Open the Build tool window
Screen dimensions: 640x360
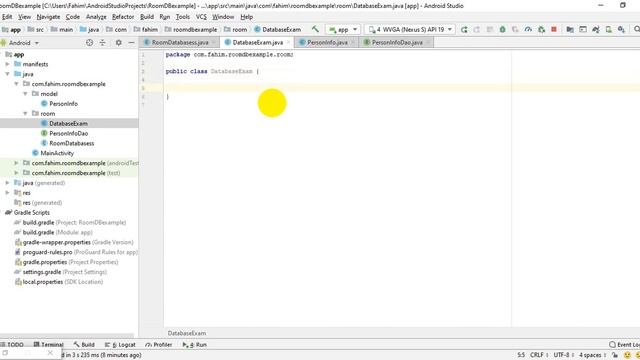click(84, 344)
